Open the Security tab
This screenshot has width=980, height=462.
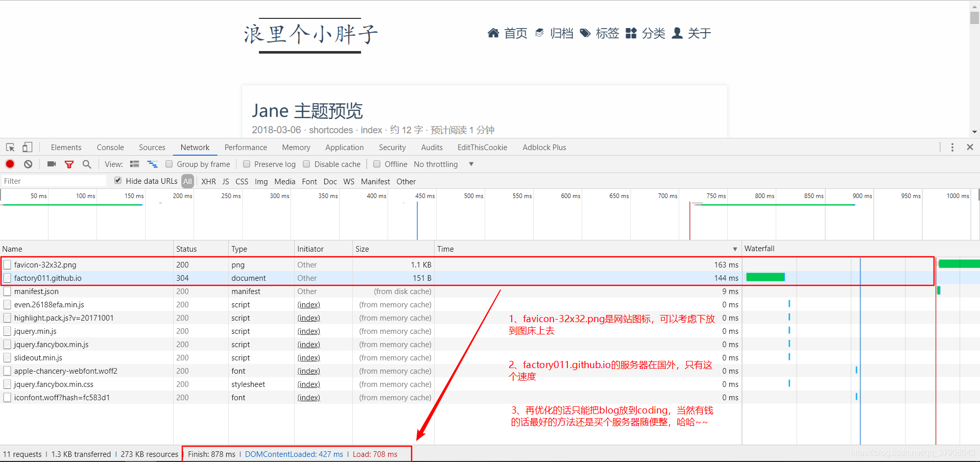[x=392, y=148]
